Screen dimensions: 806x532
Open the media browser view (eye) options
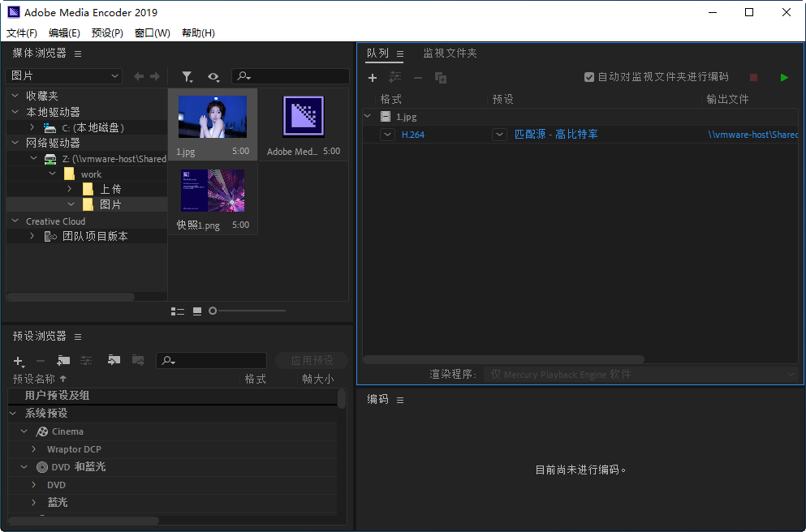click(x=213, y=77)
